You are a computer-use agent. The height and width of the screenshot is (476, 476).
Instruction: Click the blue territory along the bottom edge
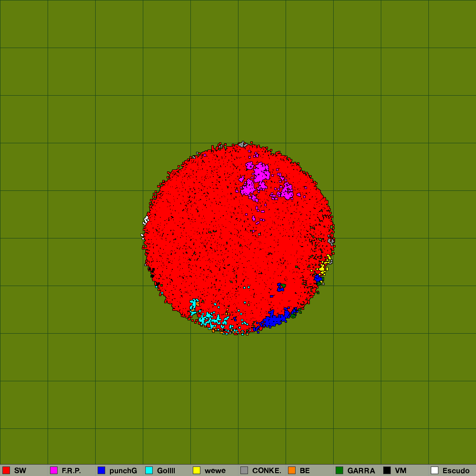click(274, 320)
